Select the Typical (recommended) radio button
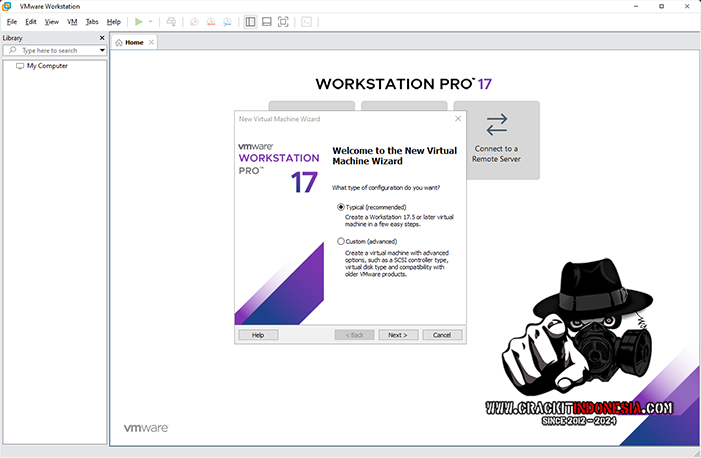This screenshot has width=701, height=458. point(341,207)
